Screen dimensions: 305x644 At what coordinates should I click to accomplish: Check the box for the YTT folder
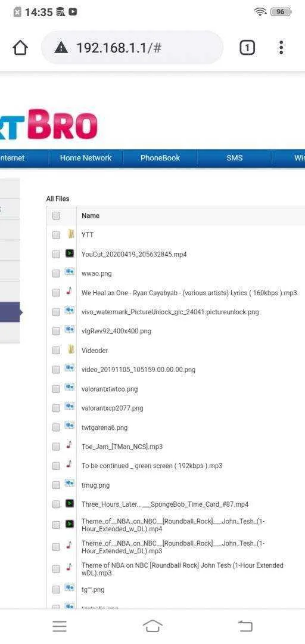coord(56,235)
